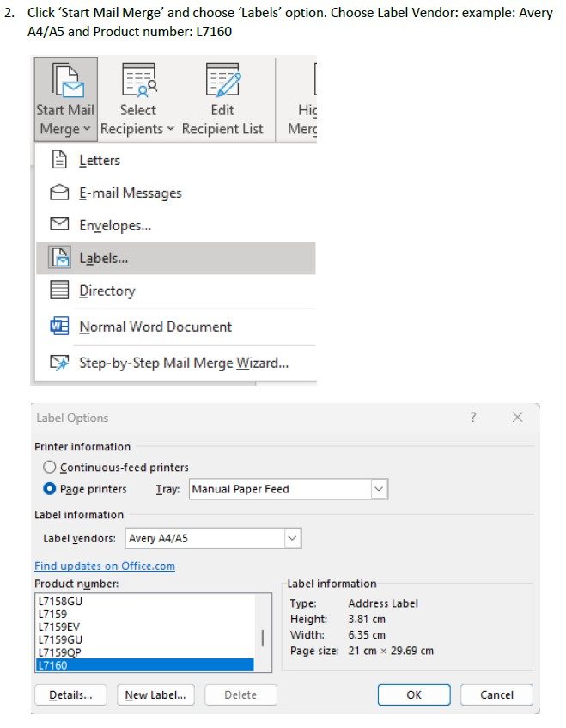Select product number L7159GU
Image resolution: width=566 pixels, height=728 pixels.
tap(145, 639)
